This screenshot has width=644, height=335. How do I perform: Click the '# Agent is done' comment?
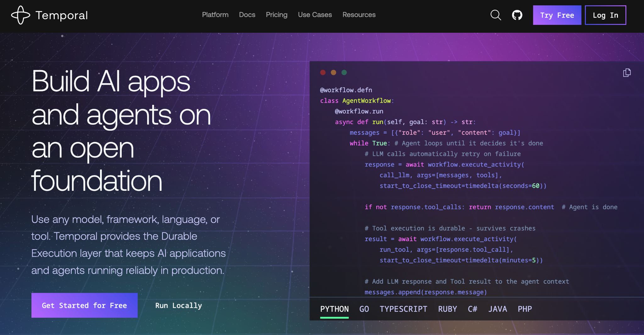pyautogui.click(x=590, y=207)
